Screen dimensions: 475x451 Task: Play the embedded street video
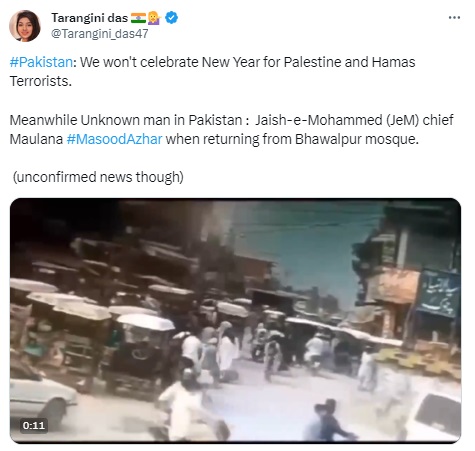pyautogui.click(x=235, y=321)
